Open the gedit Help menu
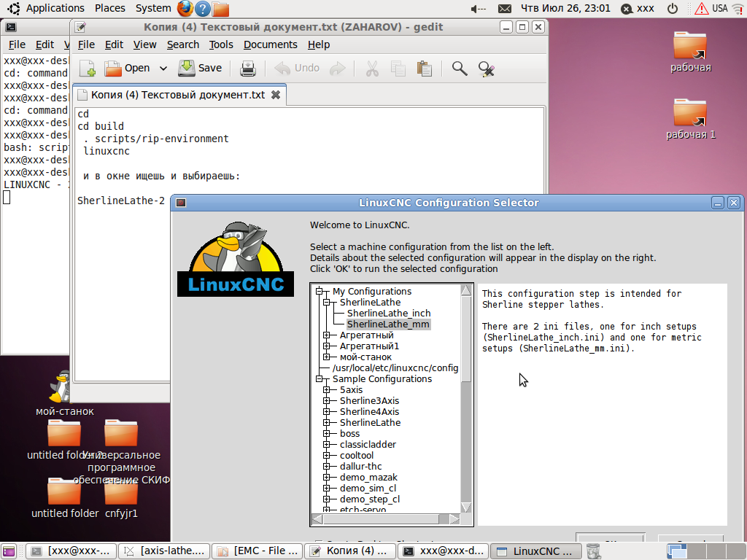 pos(319,44)
